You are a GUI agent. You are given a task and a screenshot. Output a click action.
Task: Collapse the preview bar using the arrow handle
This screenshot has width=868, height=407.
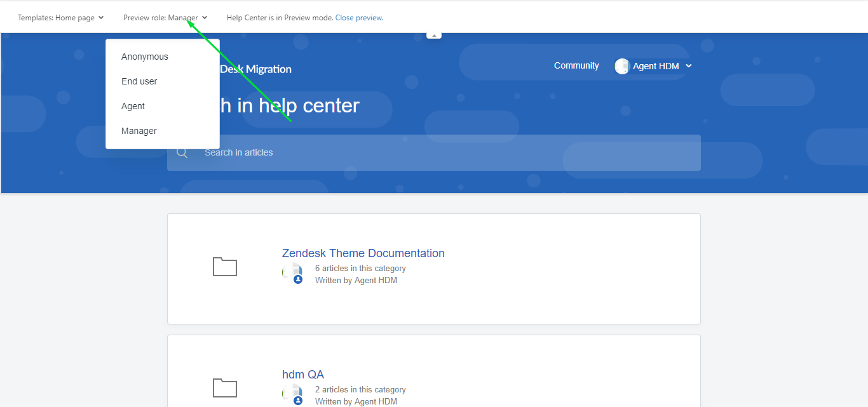[434, 36]
